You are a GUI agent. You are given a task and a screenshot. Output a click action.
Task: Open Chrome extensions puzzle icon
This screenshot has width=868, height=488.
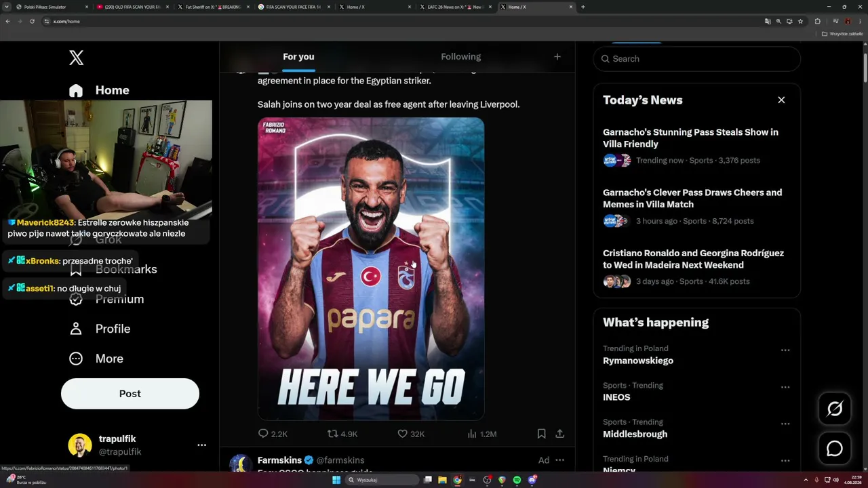[x=817, y=21]
